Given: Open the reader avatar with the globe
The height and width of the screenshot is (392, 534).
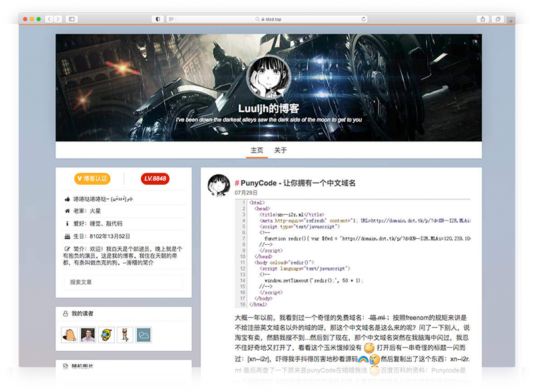Looking at the screenshot, I should [106, 335].
